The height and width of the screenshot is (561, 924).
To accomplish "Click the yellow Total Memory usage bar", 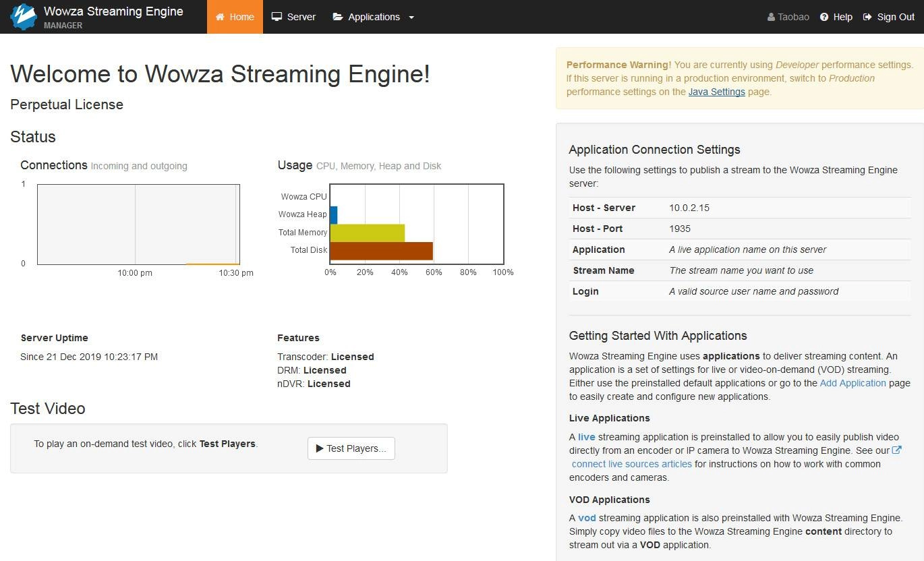I will [368, 233].
